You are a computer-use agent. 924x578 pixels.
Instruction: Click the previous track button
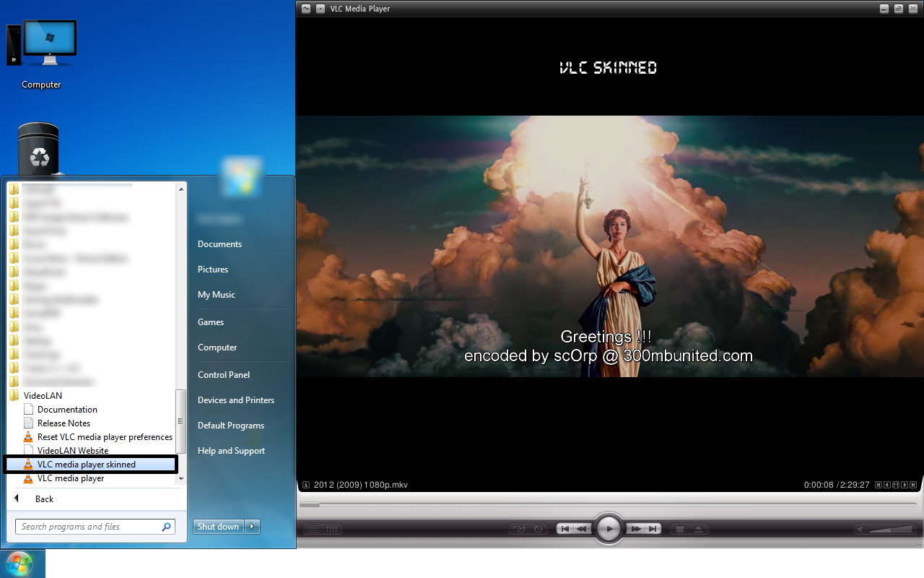tap(565, 529)
